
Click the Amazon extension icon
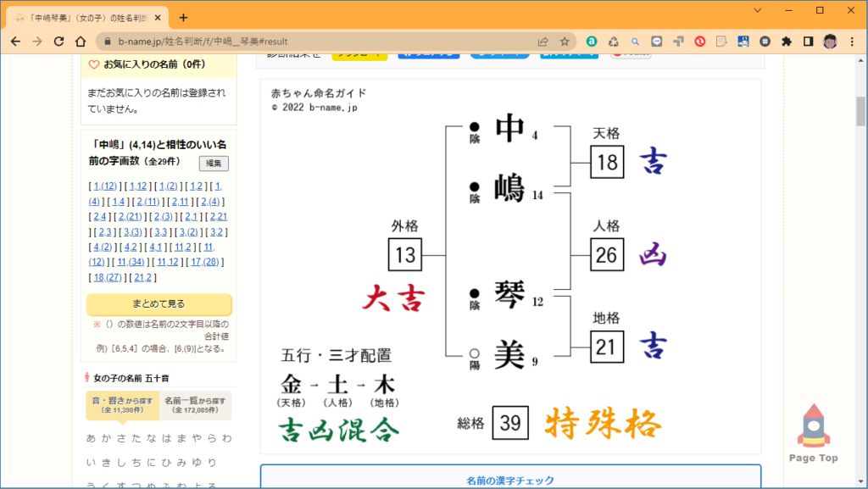[592, 40]
